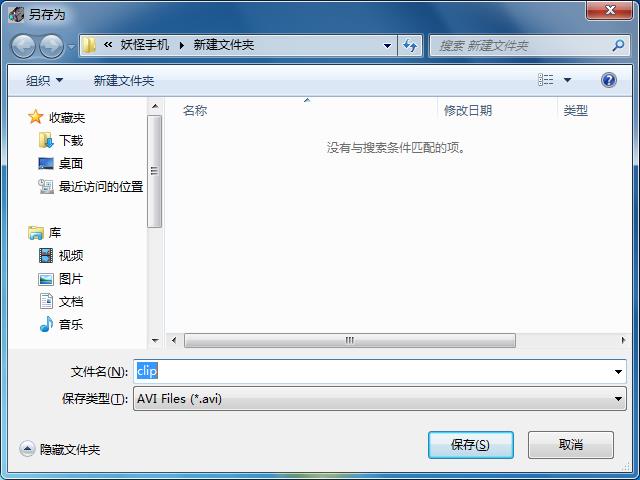Click the refresh icon beside the address bar
Screen dimensions: 640x480
coord(410,45)
